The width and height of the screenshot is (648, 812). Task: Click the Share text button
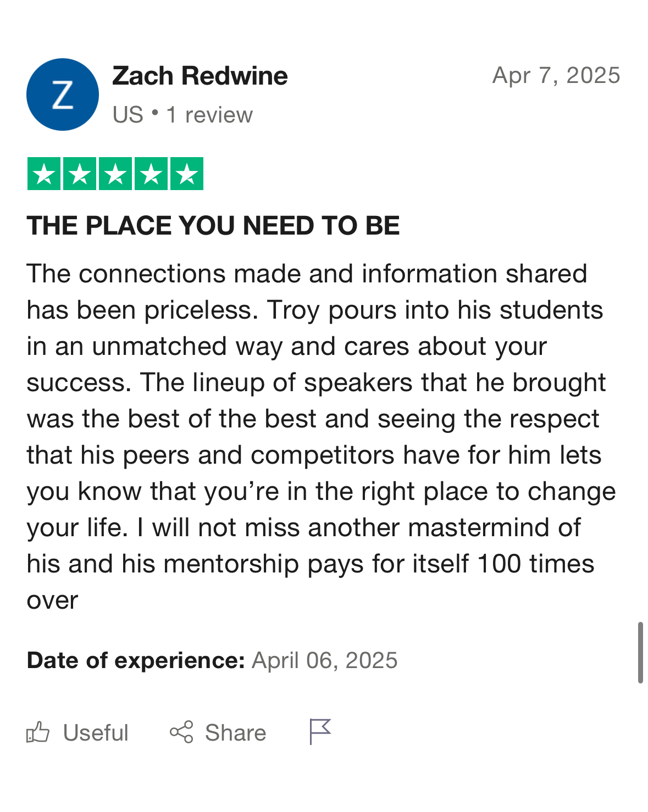pyautogui.click(x=235, y=733)
